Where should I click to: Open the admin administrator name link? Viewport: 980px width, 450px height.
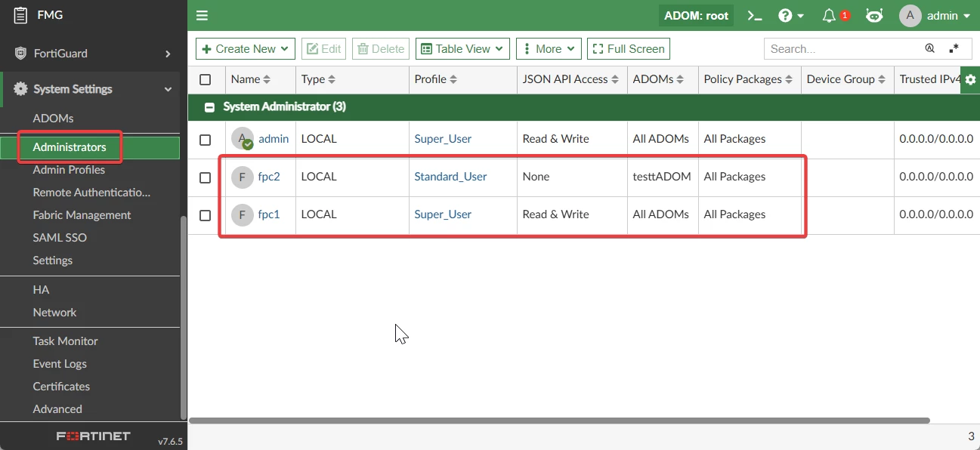(274, 139)
